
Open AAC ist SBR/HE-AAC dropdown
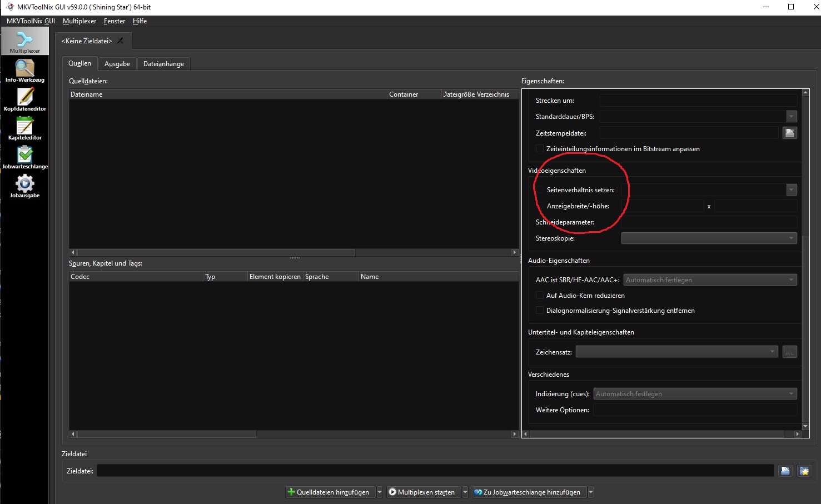pyautogui.click(x=710, y=280)
